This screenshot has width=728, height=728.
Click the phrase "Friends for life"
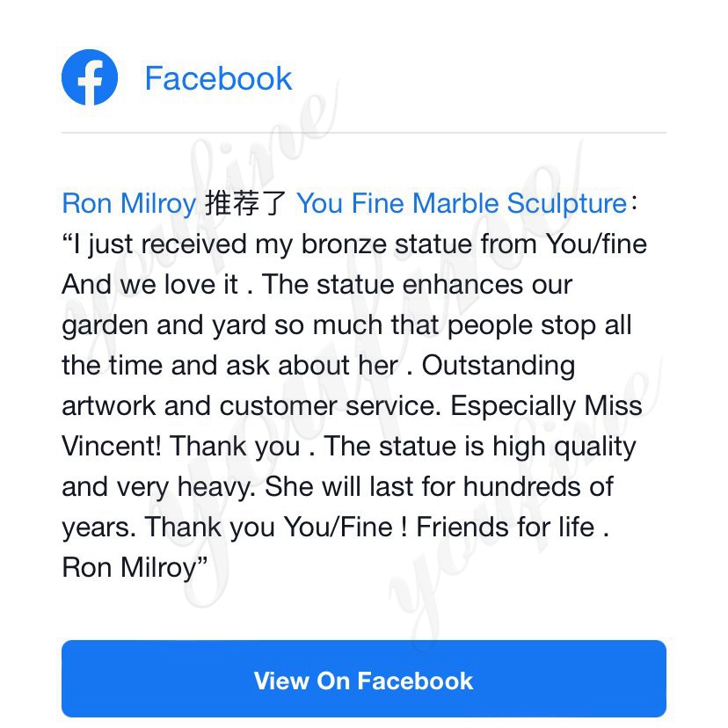point(506,527)
